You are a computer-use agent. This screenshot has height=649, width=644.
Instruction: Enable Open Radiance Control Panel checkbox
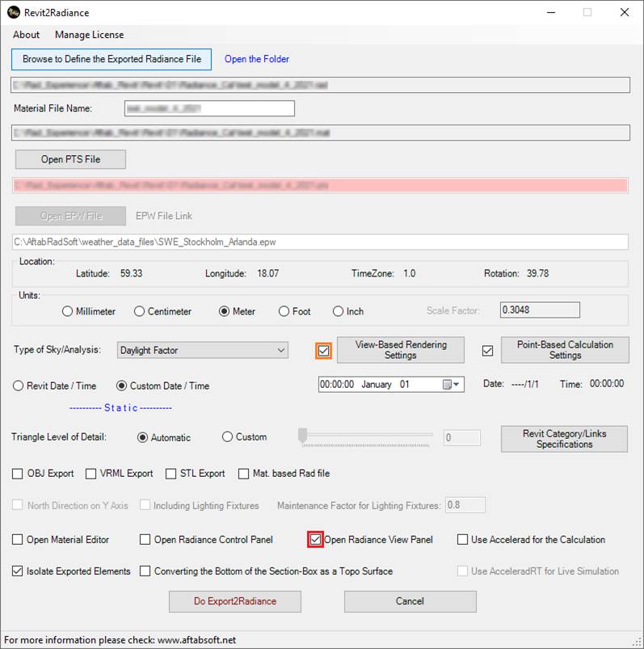click(x=145, y=540)
